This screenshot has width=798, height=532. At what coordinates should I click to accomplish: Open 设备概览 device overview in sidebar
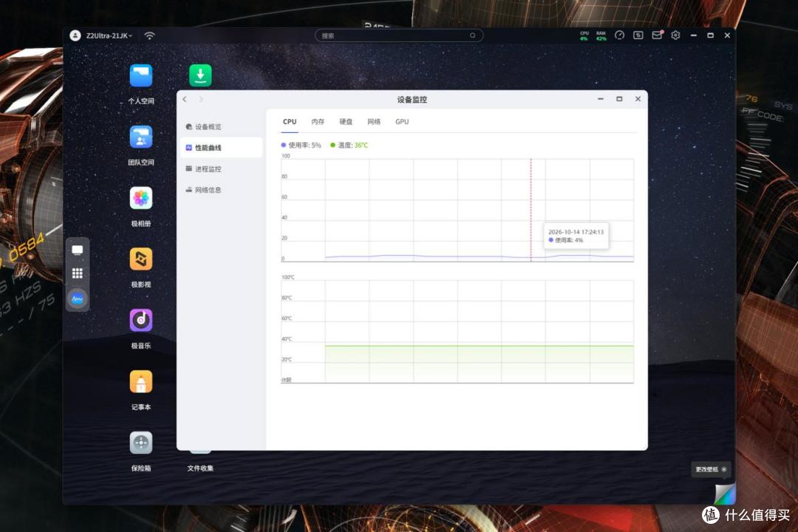[x=222, y=127]
